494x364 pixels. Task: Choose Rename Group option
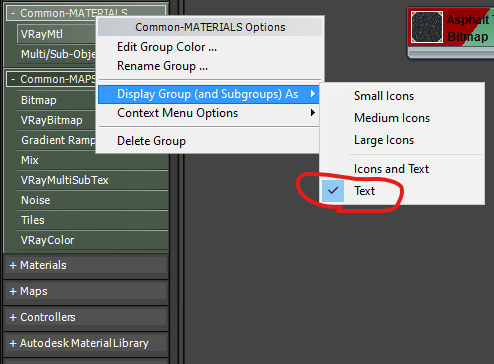[x=210, y=66]
